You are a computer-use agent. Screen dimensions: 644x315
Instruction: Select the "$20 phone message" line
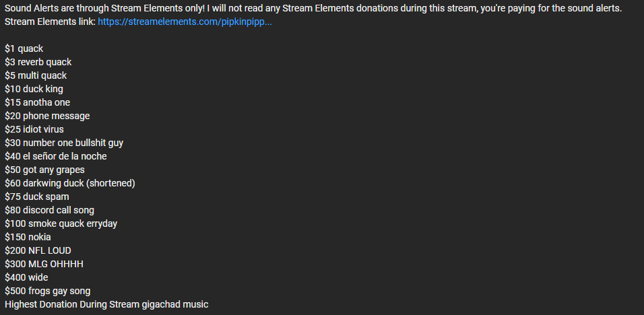(47, 116)
